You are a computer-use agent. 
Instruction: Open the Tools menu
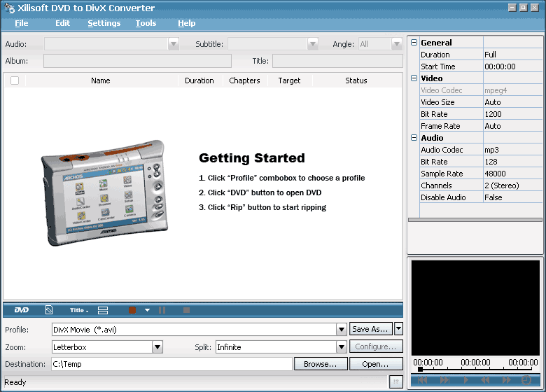[x=146, y=23]
